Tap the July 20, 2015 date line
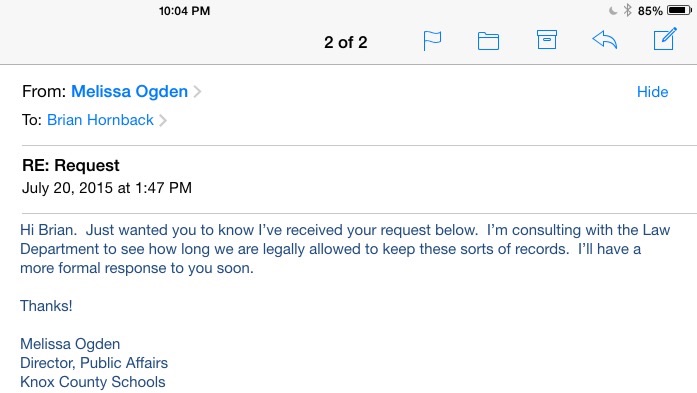Screen dimensions: 697x393 pyautogui.click(x=107, y=188)
